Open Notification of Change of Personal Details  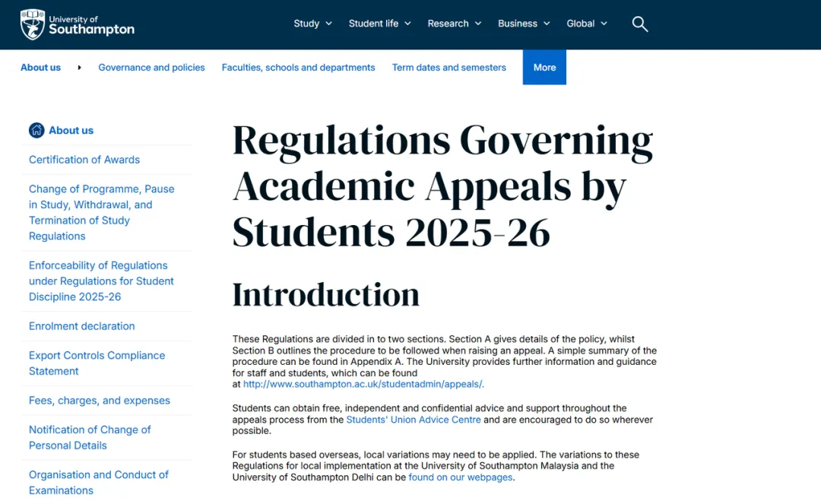[x=90, y=438]
